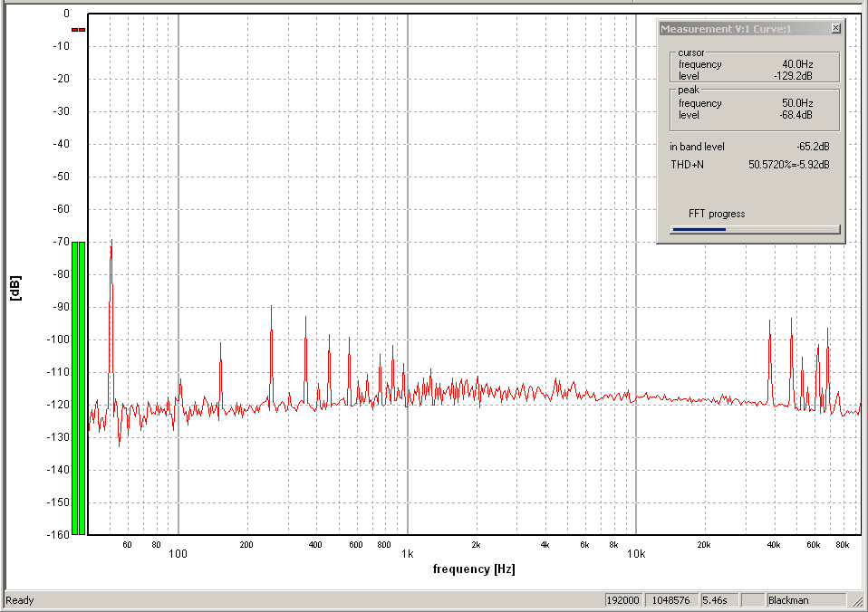Click the right green level meter bar
The height and width of the screenshot is (612, 868).
tap(83, 387)
